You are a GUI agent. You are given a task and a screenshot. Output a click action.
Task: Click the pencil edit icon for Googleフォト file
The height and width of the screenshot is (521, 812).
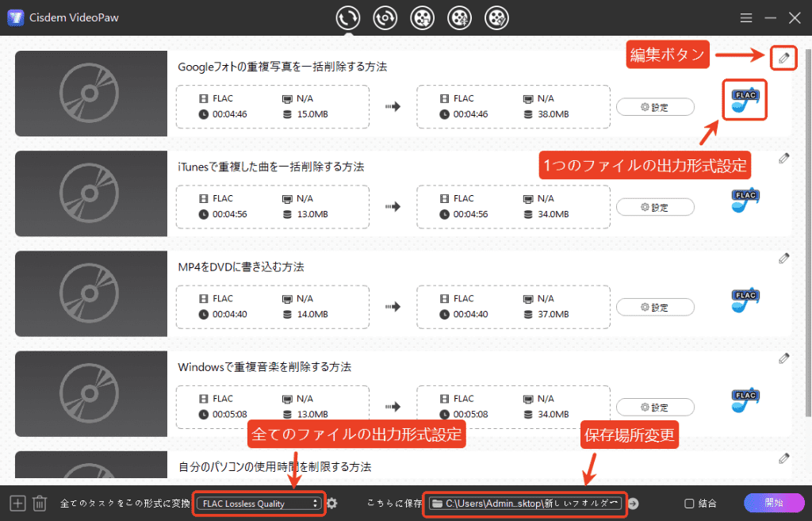point(783,57)
